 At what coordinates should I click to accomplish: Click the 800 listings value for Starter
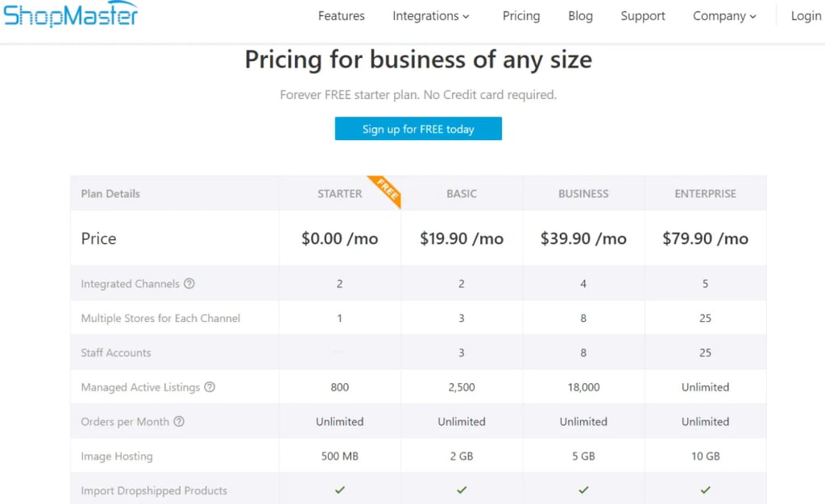click(339, 387)
